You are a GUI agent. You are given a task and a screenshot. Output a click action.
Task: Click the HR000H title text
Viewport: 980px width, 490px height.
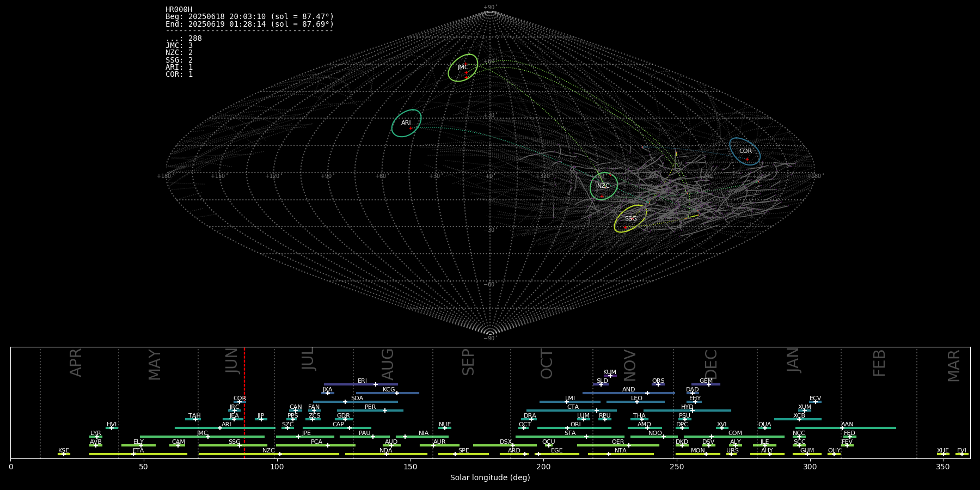179,10
